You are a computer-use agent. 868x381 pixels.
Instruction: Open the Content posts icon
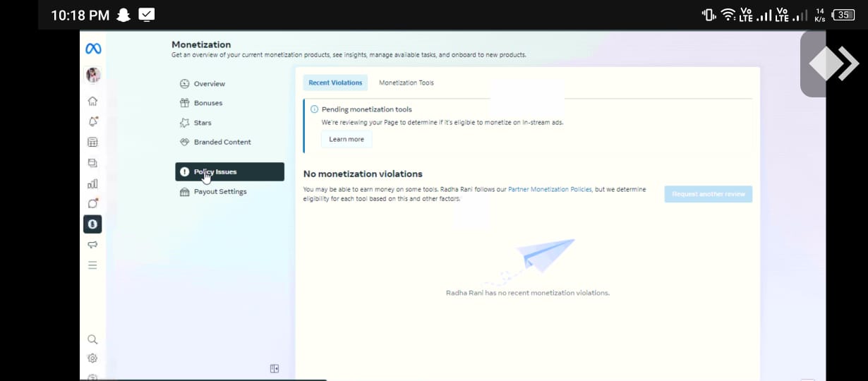pos(92,163)
